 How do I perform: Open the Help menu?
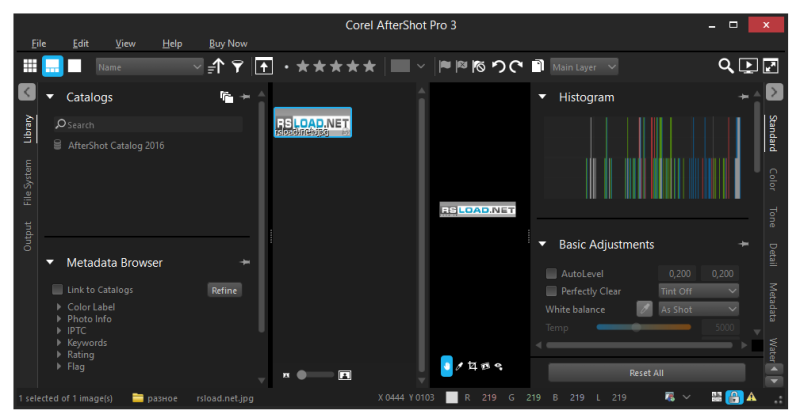click(172, 43)
